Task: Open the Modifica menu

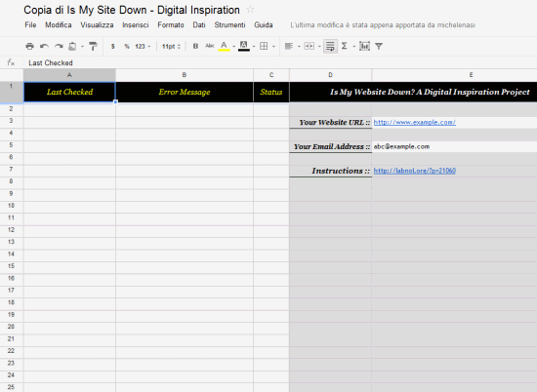Action: (x=59, y=25)
